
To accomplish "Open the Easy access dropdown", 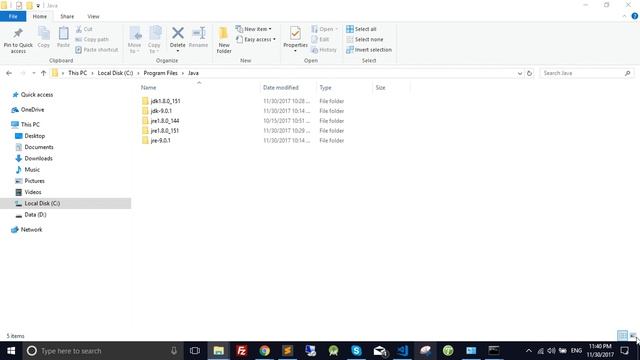I will [256, 39].
